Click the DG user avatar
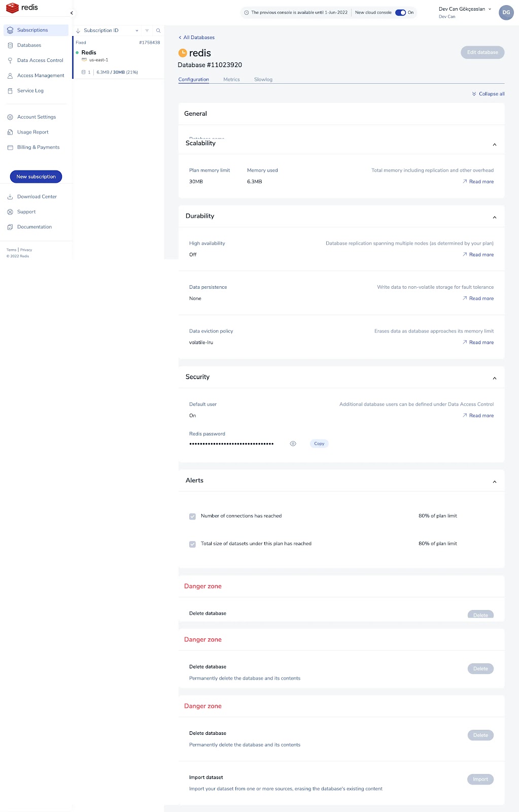The height and width of the screenshot is (812, 519). point(506,13)
